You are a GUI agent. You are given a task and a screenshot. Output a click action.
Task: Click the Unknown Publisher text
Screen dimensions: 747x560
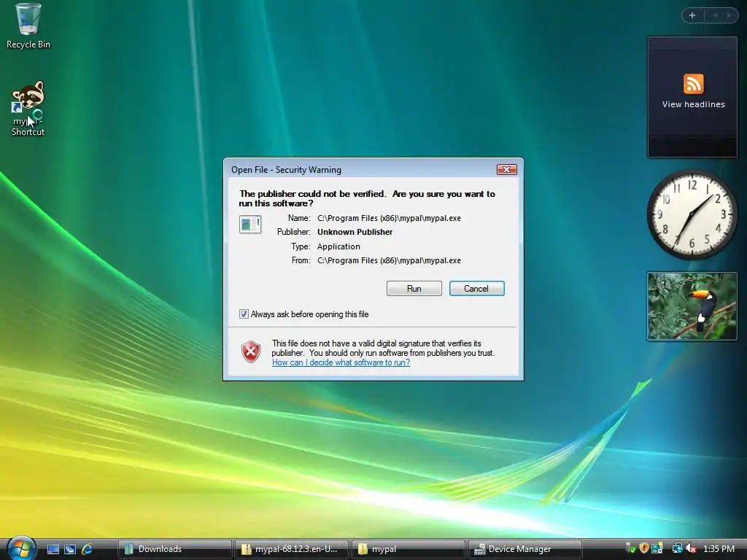click(x=355, y=232)
